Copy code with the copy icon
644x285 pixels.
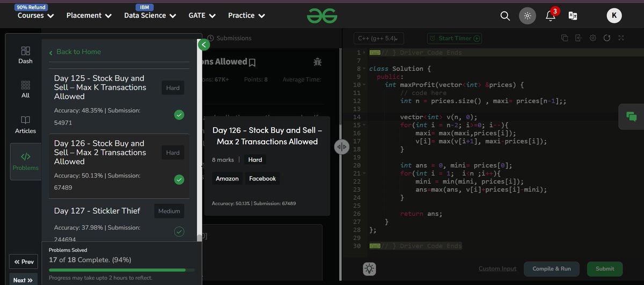click(x=565, y=38)
